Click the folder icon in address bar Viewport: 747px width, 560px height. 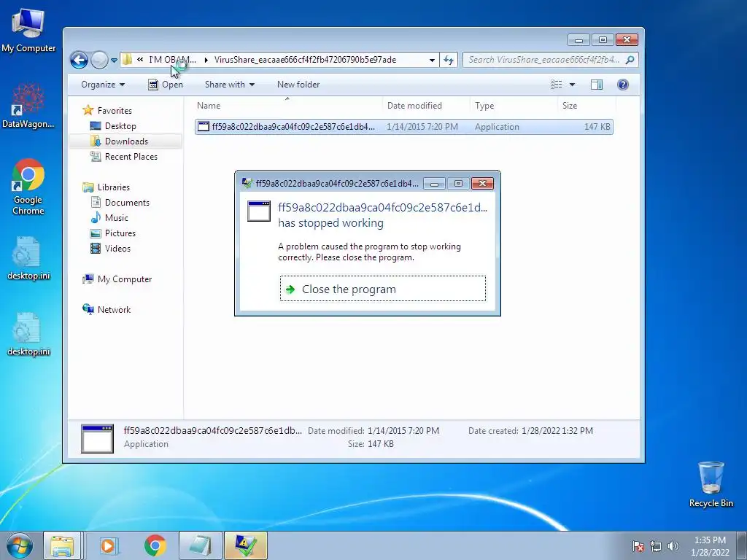(x=127, y=60)
